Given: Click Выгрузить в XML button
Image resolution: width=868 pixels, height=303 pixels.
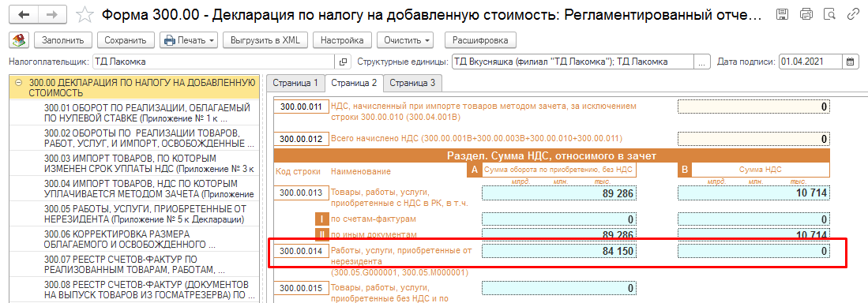Looking at the screenshot, I should 265,39.
